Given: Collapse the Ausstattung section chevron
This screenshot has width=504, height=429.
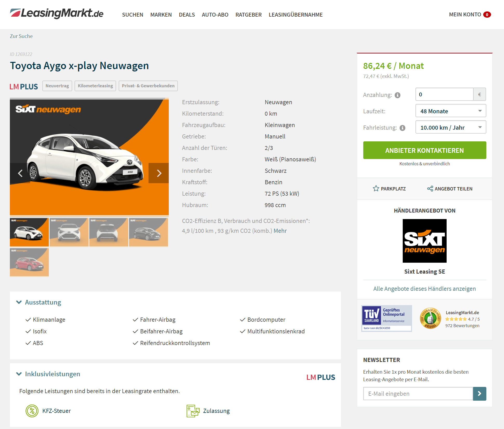Looking at the screenshot, I should coord(19,302).
